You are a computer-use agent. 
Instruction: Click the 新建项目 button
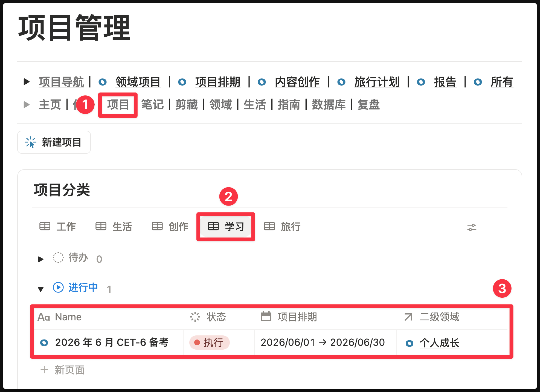click(54, 142)
